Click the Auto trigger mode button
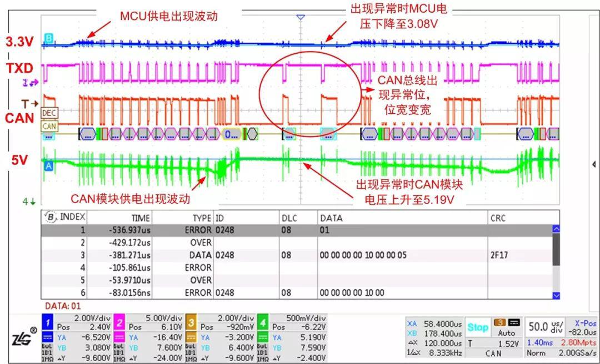 [x=507, y=332]
